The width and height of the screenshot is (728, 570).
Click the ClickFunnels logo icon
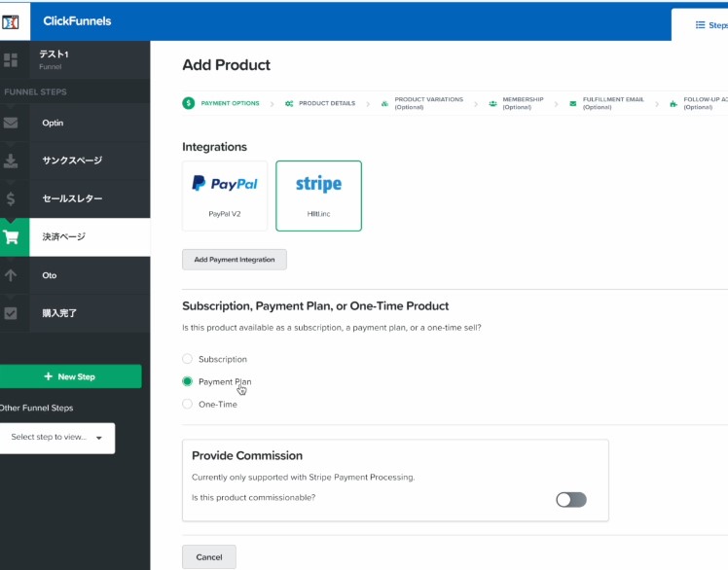point(10,21)
